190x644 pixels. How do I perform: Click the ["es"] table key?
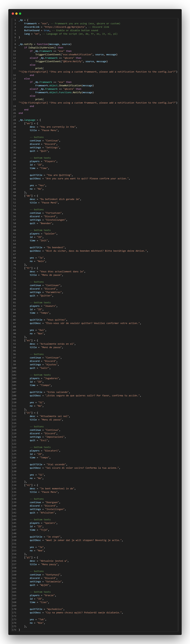(x=28, y=340)
